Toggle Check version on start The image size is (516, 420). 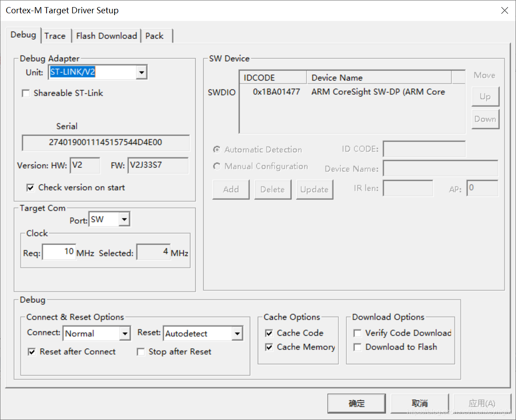click(30, 187)
